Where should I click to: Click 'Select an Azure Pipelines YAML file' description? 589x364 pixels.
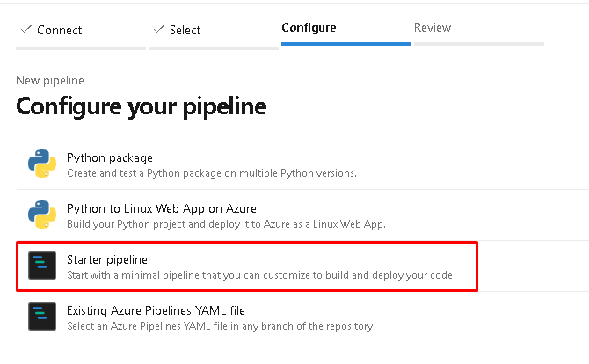point(221,326)
